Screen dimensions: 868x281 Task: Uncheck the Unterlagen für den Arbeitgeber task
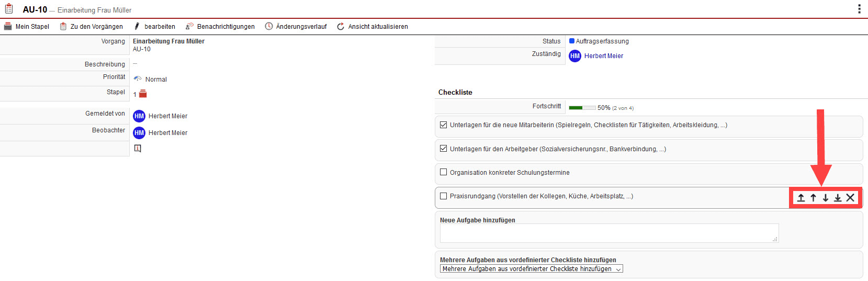coord(444,149)
